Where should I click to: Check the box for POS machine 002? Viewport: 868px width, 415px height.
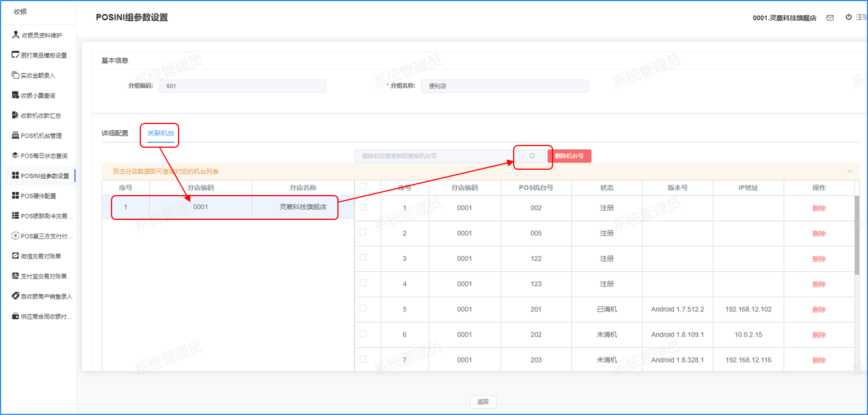coord(363,207)
